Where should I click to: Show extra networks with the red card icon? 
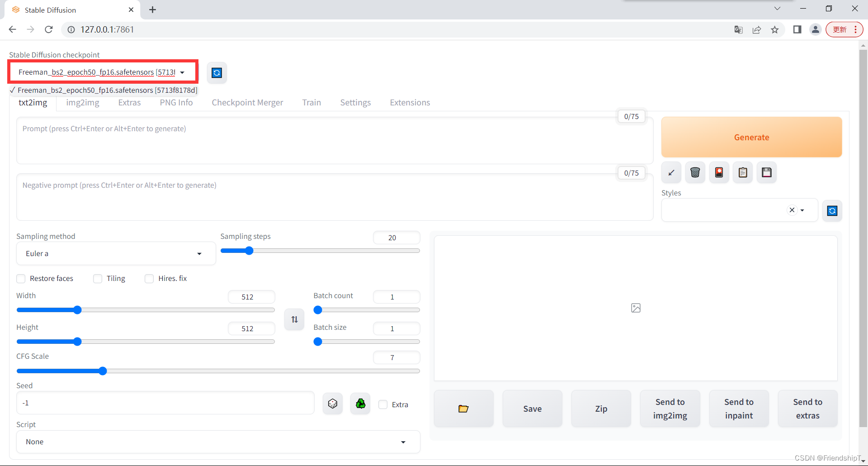tap(719, 172)
